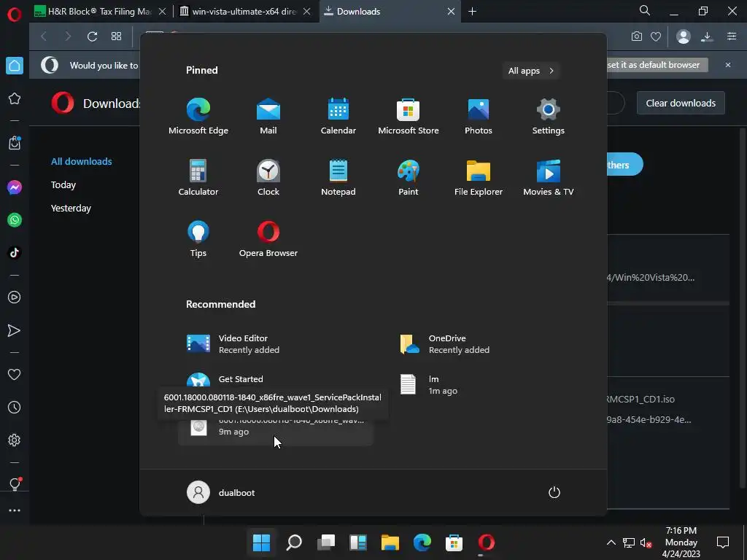747x560 pixels.
Task: Open the downloads toolbar icon
Action: pyautogui.click(x=707, y=36)
